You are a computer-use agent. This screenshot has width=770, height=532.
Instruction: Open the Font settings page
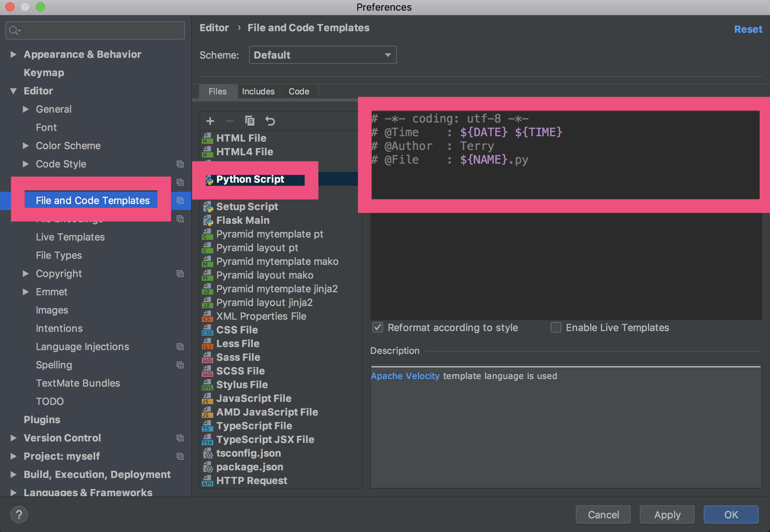[46, 127]
